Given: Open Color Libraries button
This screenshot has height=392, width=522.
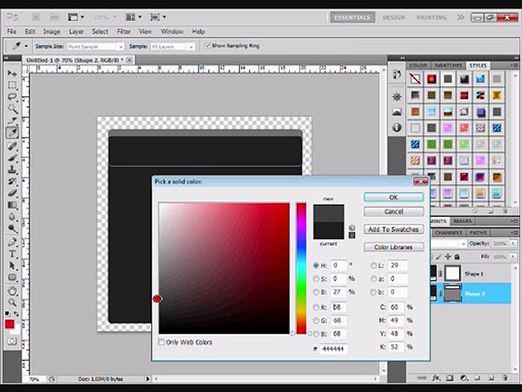Looking at the screenshot, I should pyautogui.click(x=394, y=247).
